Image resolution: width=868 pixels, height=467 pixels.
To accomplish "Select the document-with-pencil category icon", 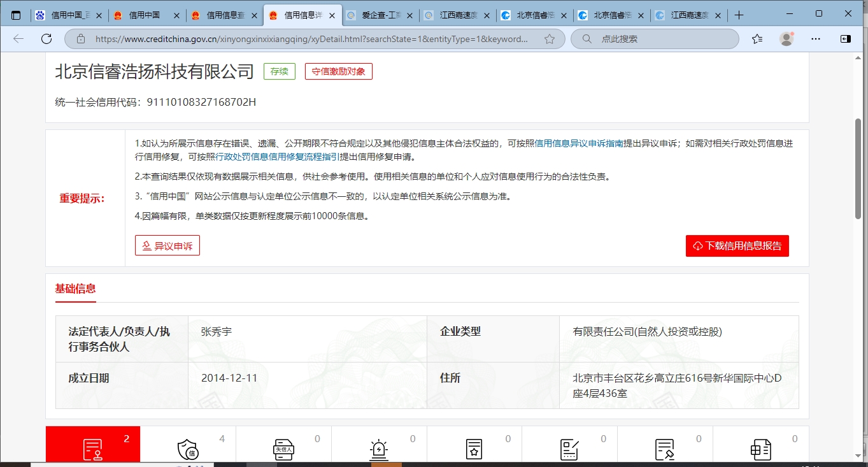I will [x=665, y=449].
